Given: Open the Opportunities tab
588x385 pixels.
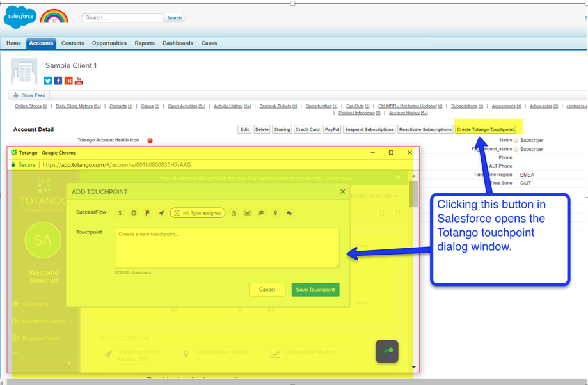Looking at the screenshot, I should (x=109, y=43).
